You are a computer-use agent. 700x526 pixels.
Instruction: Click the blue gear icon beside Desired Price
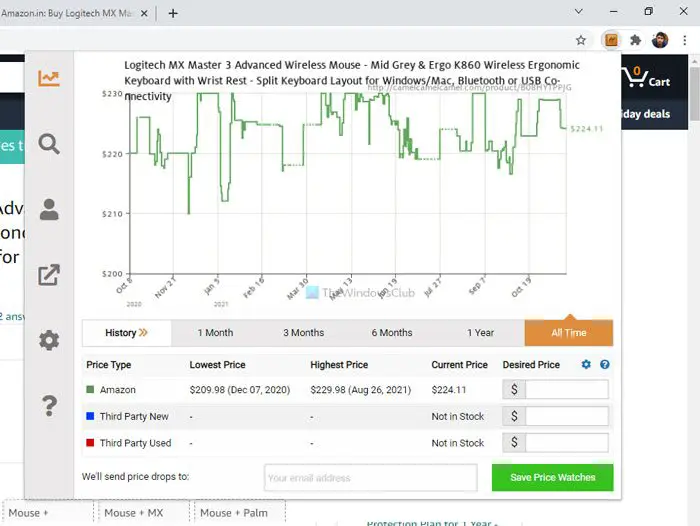point(586,364)
